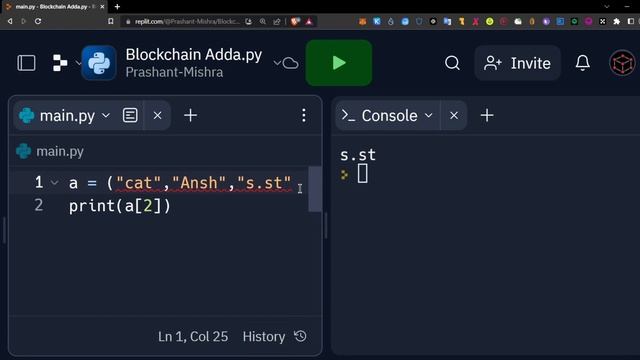Screen dimensions: 640x360
Task: Place cursor in print(a[2]) line
Action: [120, 206]
